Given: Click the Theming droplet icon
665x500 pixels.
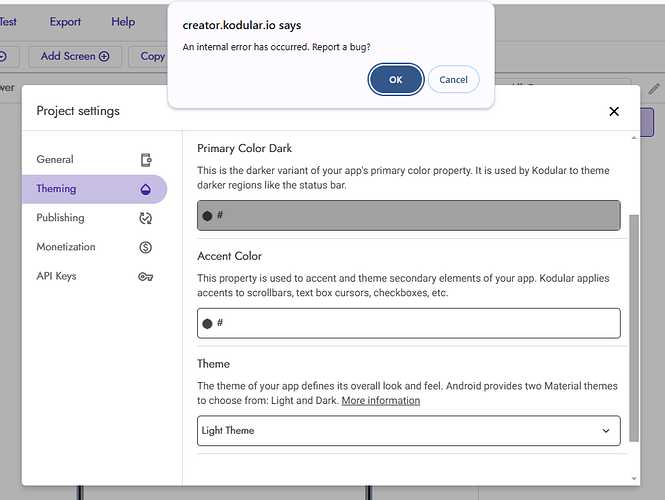Looking at the screenshot, I should [146, 189].
